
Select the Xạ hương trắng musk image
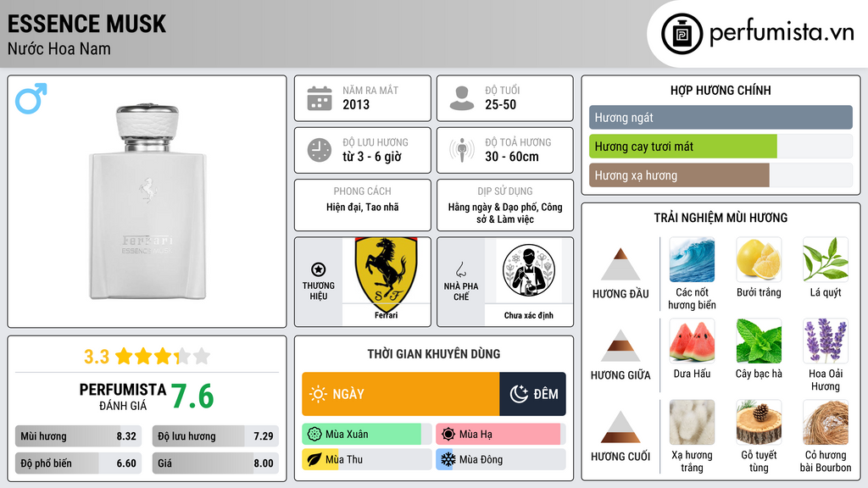coord(692,422)
